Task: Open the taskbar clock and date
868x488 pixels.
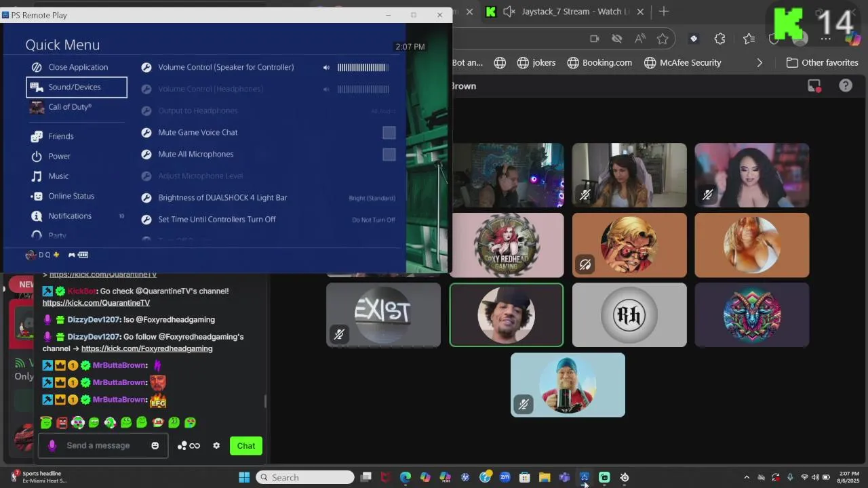Action: [x=849, y=477]
